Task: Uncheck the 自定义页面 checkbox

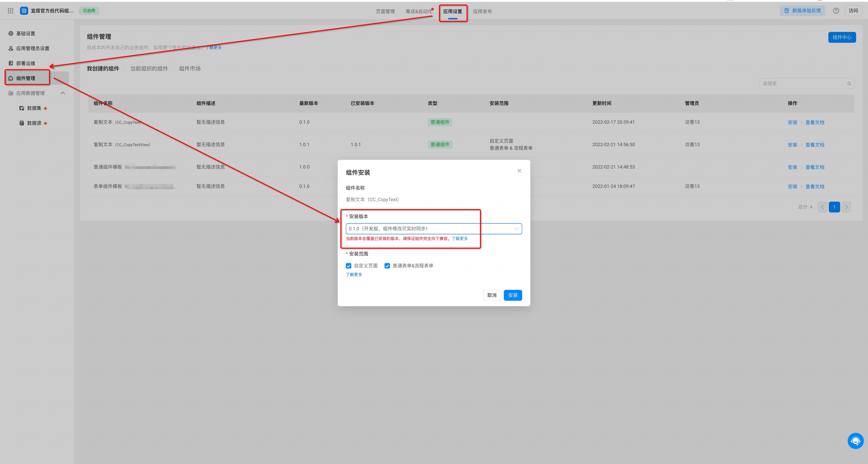Action: 348,266
